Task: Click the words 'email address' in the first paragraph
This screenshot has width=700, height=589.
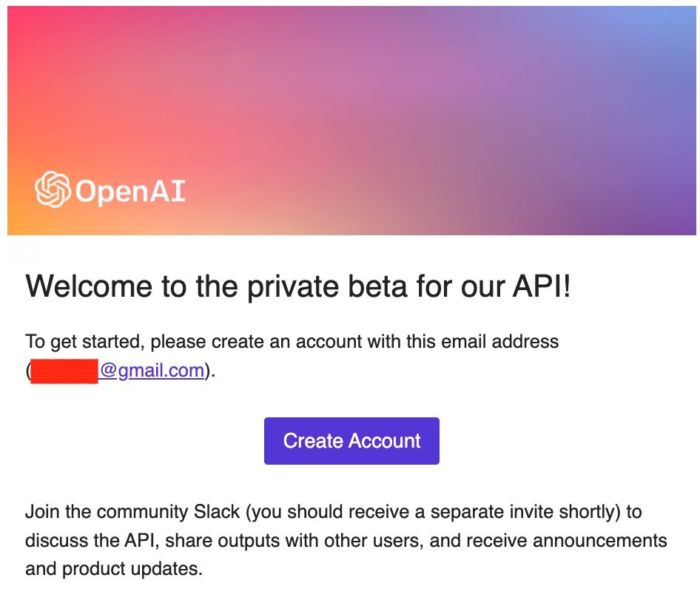Action: click(x=500, y=342)
